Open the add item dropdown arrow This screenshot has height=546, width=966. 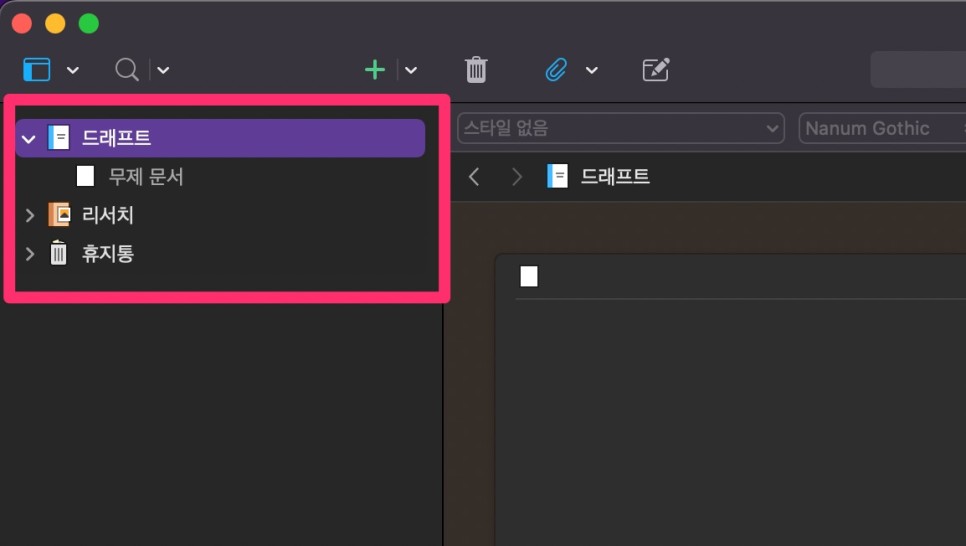click(411, 70)
